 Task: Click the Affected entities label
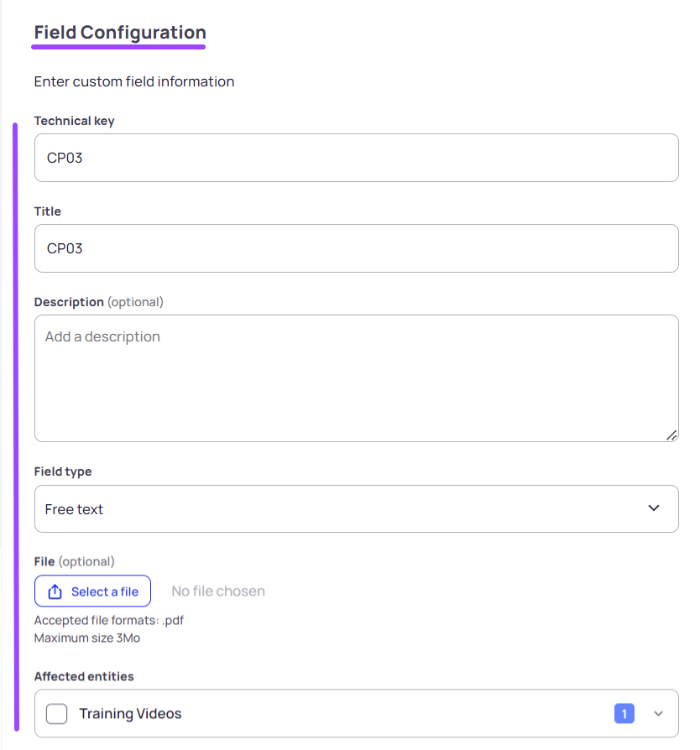tap(84, 676)
